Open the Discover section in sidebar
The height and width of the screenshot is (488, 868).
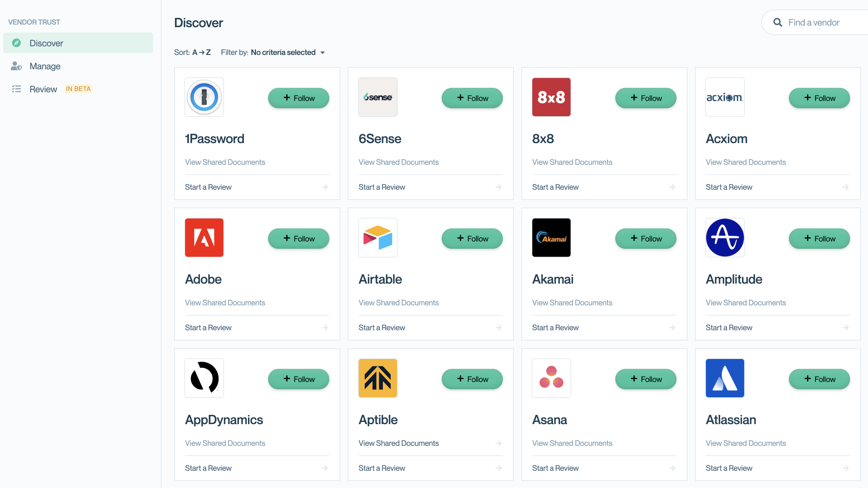[x=78, y=43]
